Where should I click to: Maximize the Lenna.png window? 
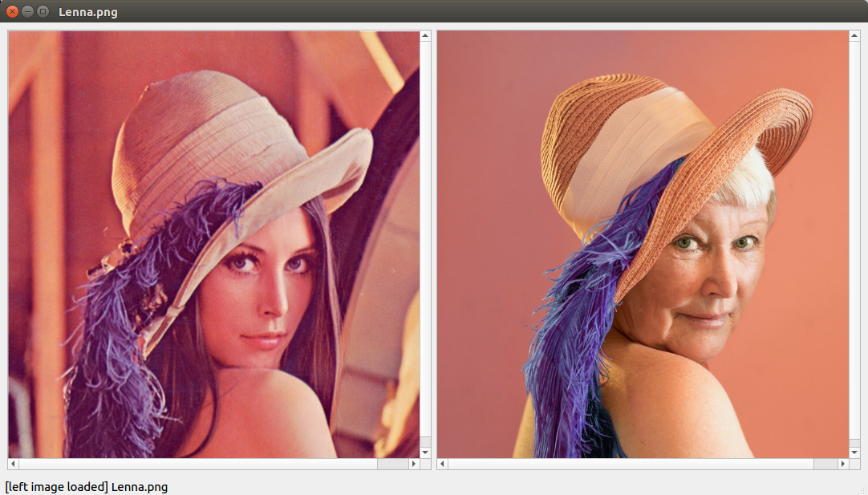[x=43, y=11]
